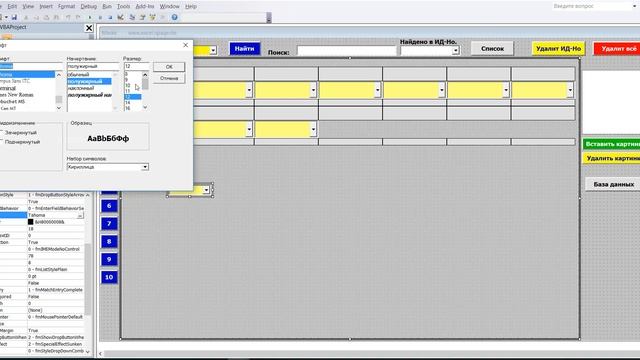Open the yellow combo box left of Найти

(x=213, y=51)
